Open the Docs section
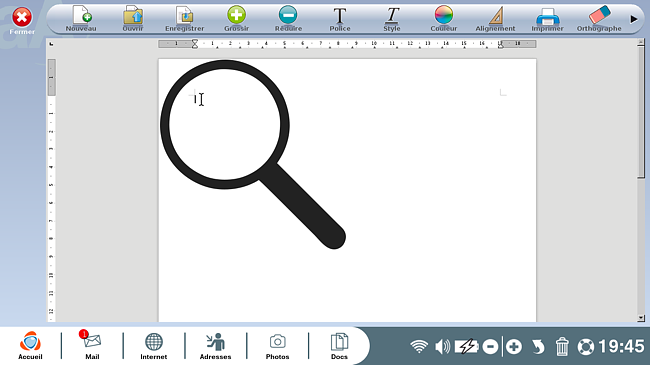 click(x=339, y=345)
